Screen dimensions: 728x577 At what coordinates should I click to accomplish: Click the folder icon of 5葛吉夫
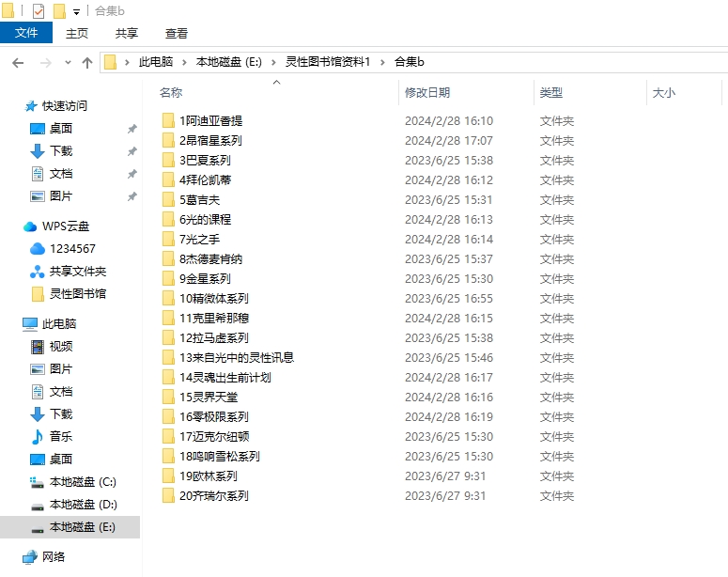168,200
